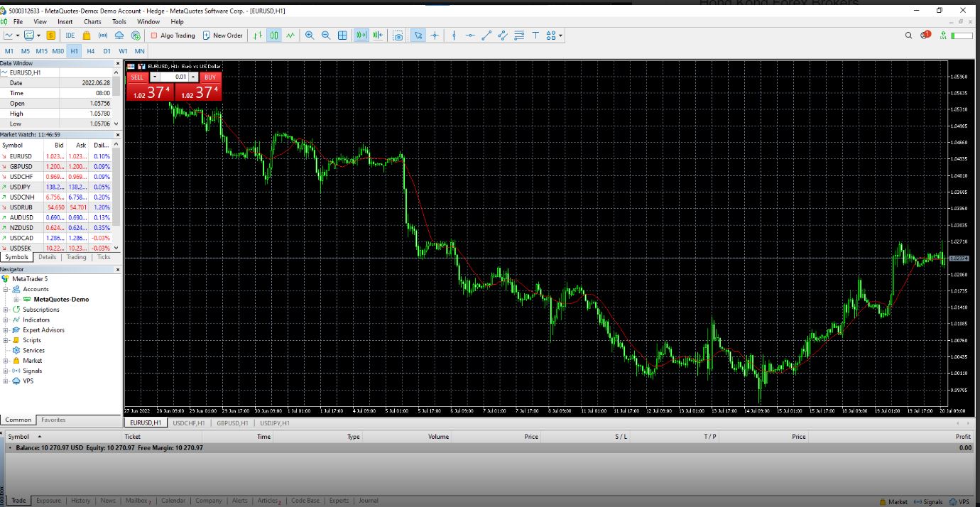Select the text label tool
980x507 pixels.
coord(535,36)
